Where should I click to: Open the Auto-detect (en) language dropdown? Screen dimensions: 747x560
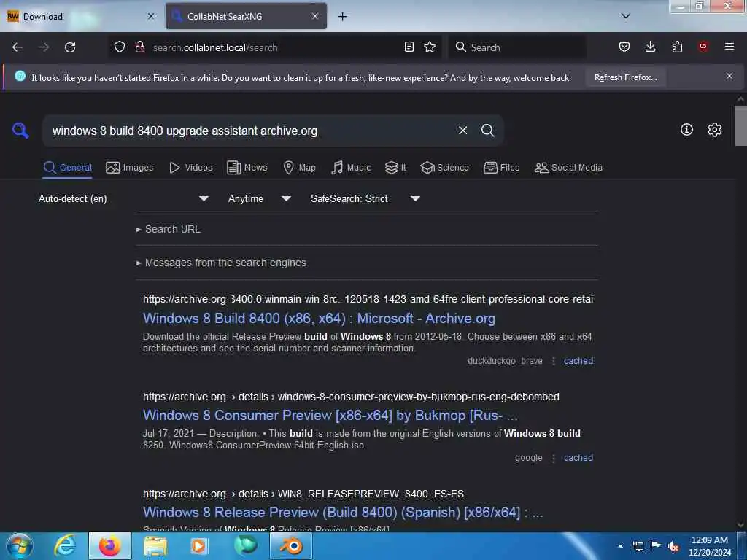click(123, 198)
